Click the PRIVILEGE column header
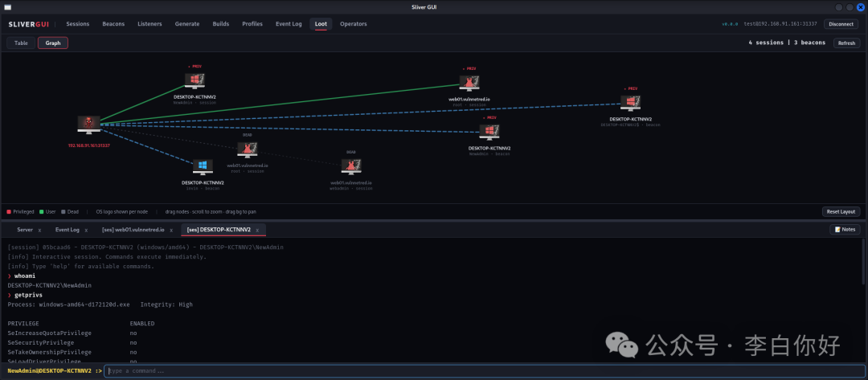This screenshot has width=868, height=380. click(x=23, y=324)
